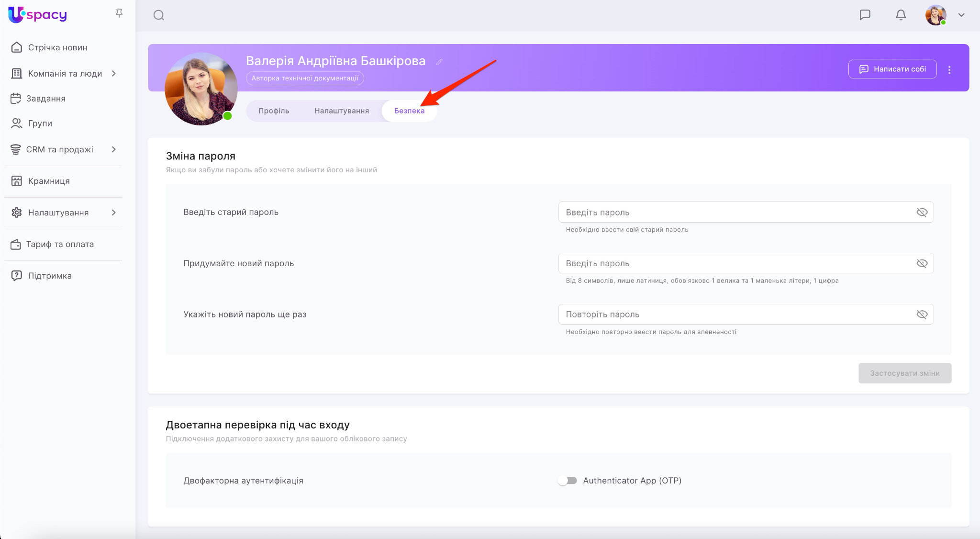Click the search magnifier icon

[159, 15]
